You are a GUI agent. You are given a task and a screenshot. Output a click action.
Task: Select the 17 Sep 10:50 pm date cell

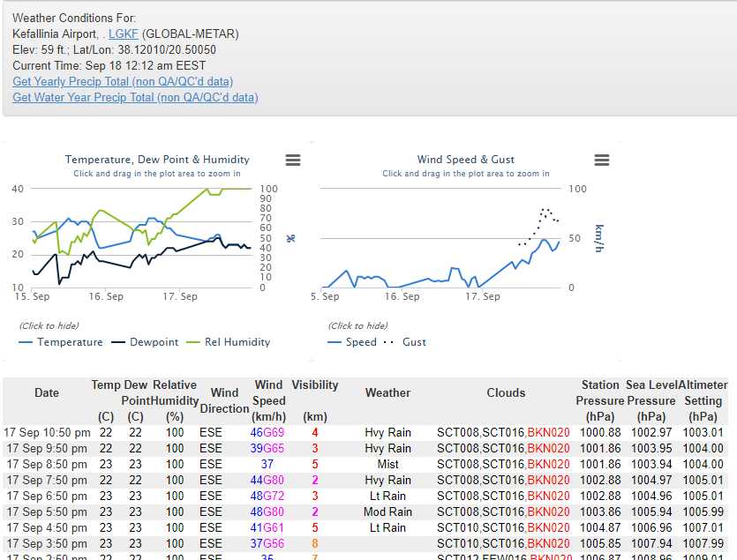coord(47,433)
